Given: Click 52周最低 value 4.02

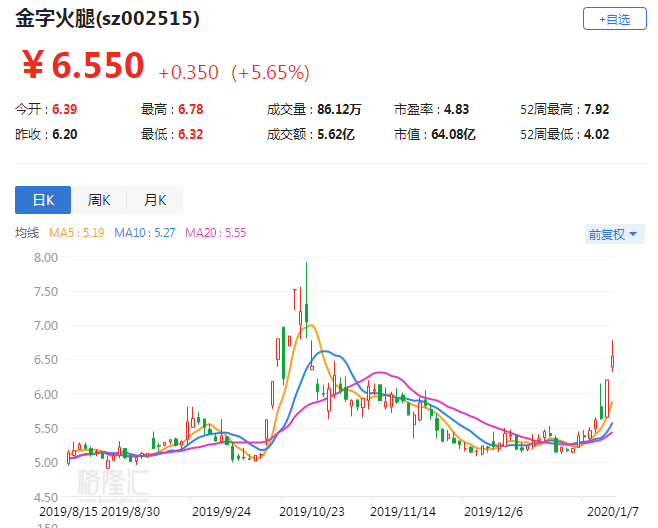Looking at the screenshot, I should 596,134.
